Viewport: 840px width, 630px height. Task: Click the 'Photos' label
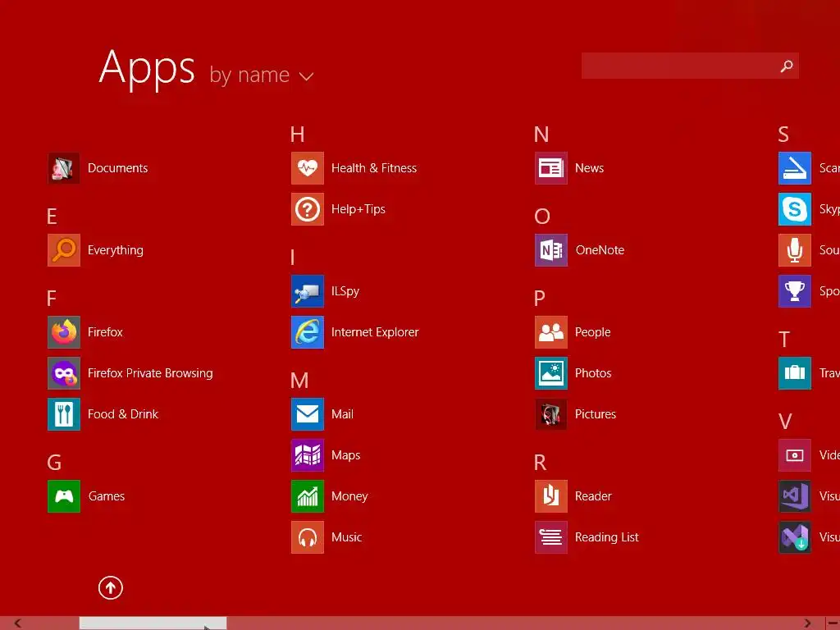[x=593, y=373]
